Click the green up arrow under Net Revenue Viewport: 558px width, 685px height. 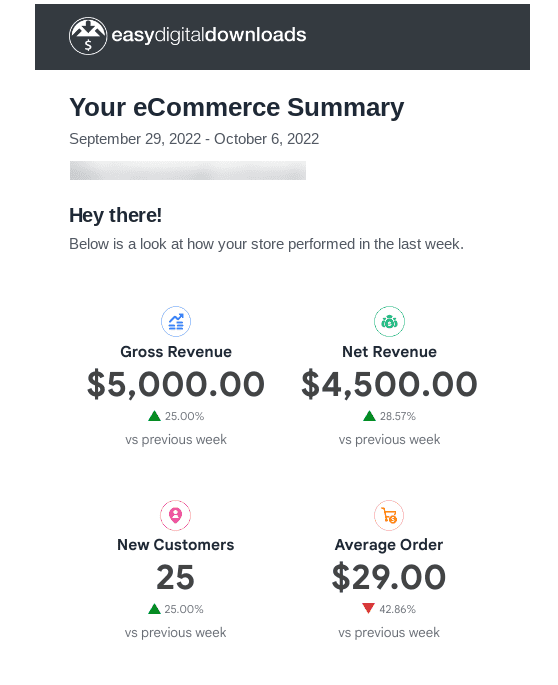(x=370, y=416)
